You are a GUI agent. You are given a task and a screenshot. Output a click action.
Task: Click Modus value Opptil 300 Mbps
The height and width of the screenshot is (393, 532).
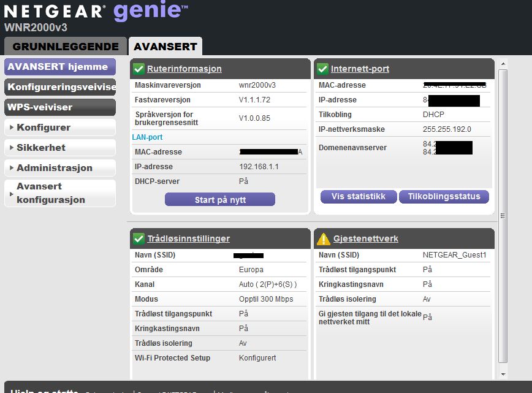[266, 299]
